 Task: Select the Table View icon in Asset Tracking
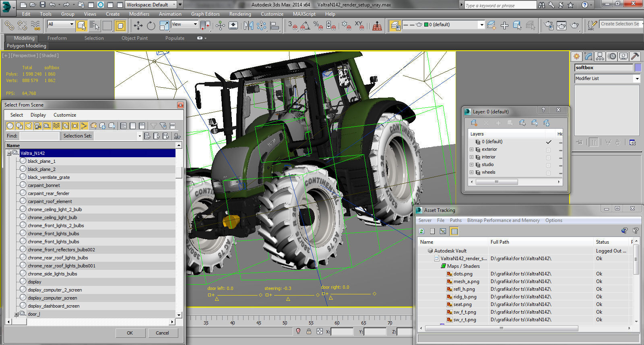454,231
